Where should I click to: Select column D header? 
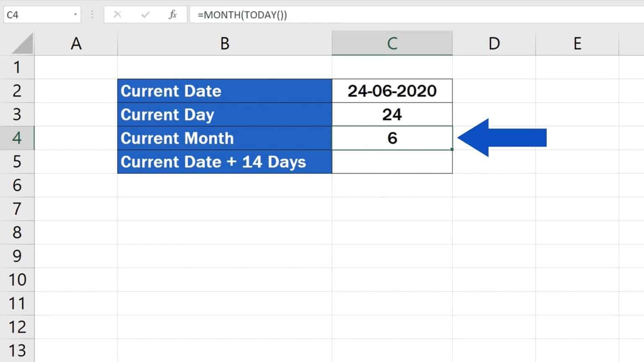click(x=494, y=43)
